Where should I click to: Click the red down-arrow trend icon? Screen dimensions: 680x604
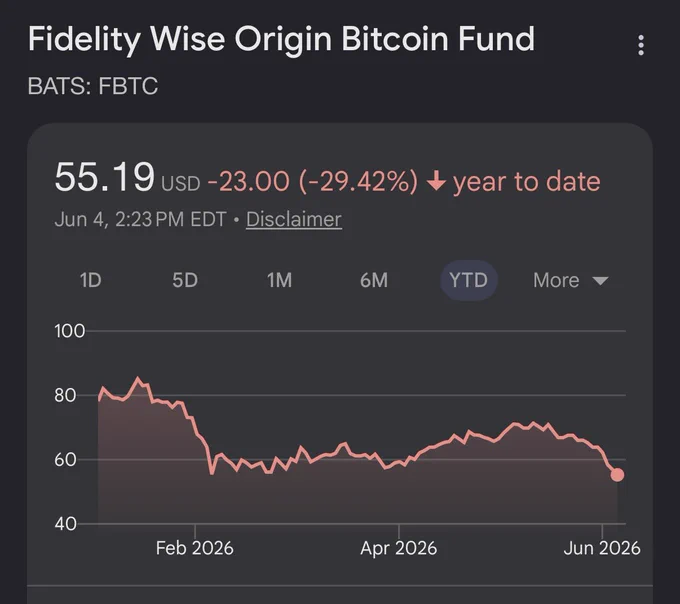click(x=436, y=181)
